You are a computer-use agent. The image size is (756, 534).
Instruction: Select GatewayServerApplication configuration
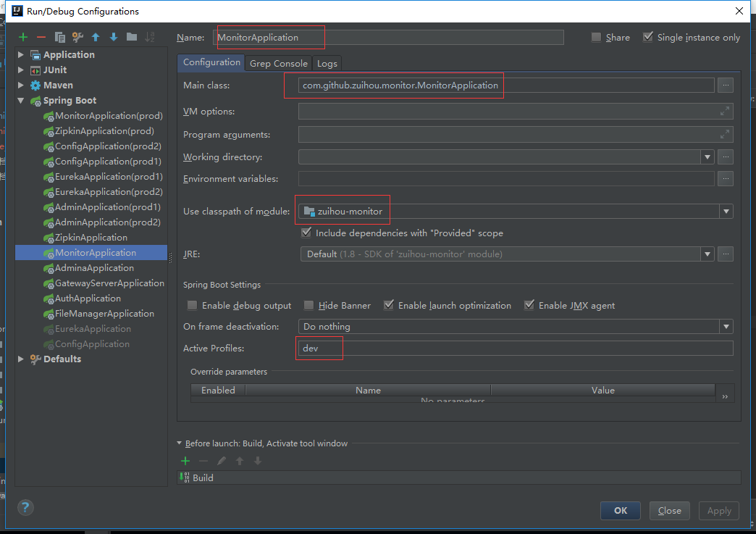pyautogui.click(x=109, y=283)
